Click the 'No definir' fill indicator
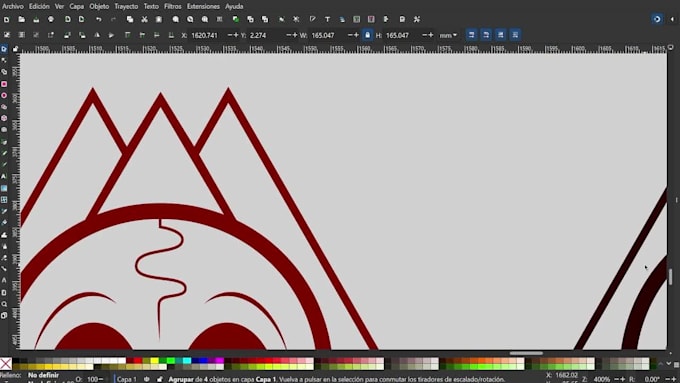The image size is (680, 383). click(x=43, y=375)
